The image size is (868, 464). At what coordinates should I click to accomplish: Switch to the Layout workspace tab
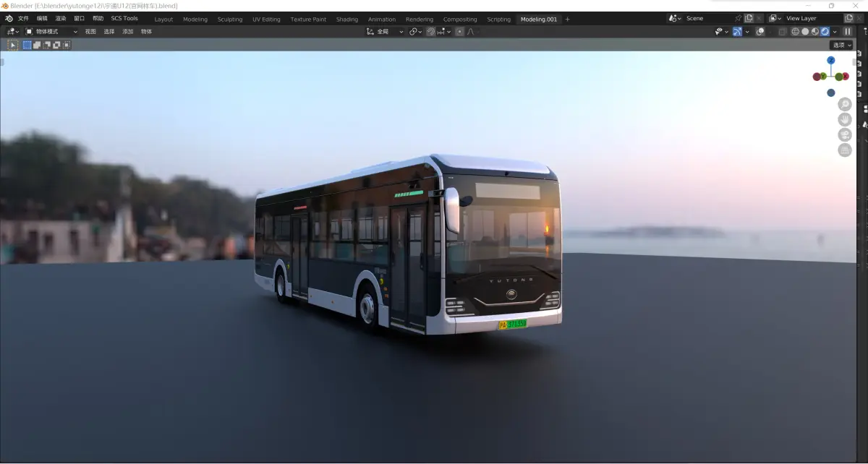pyautogui.click(x=163, y=20)
